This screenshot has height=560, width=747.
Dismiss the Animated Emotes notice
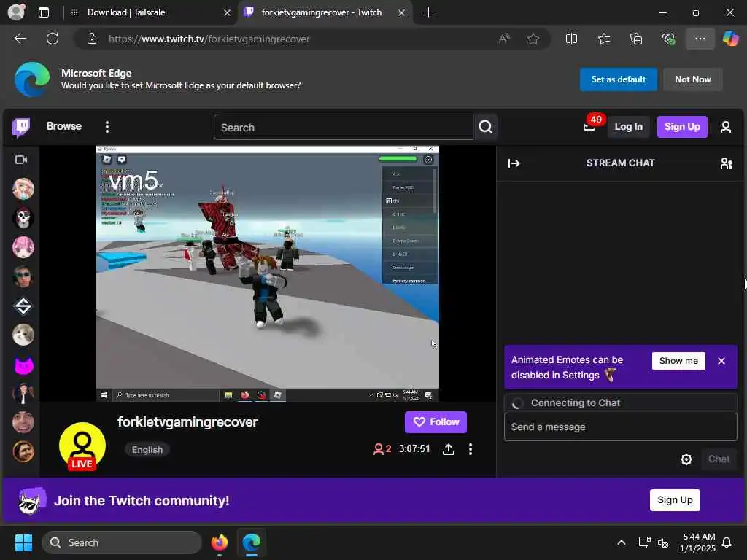coord(721,361)
